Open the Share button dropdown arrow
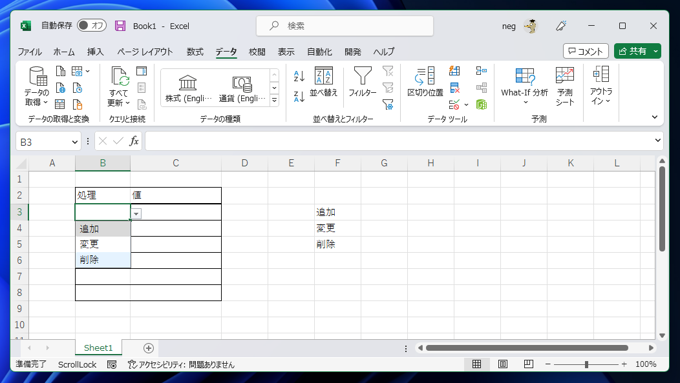Screen dimensions: 680x383 coord(655,51)
